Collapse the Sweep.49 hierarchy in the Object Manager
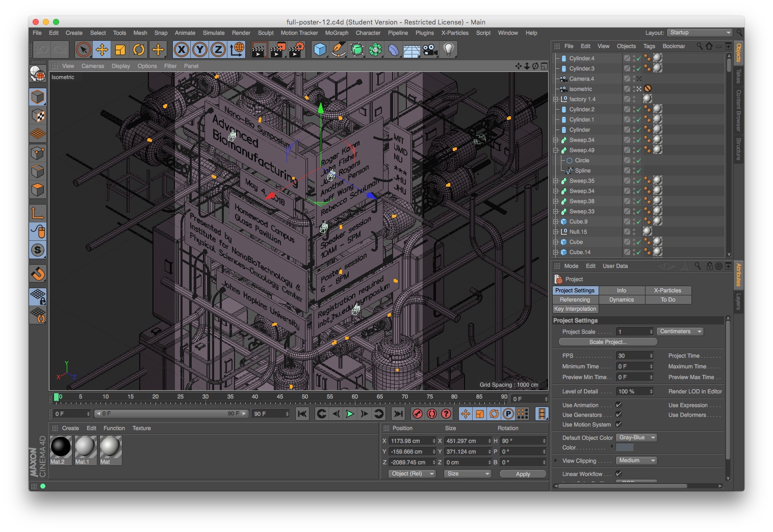This screenshot has height=532, width=773. [x=555, y=149]
